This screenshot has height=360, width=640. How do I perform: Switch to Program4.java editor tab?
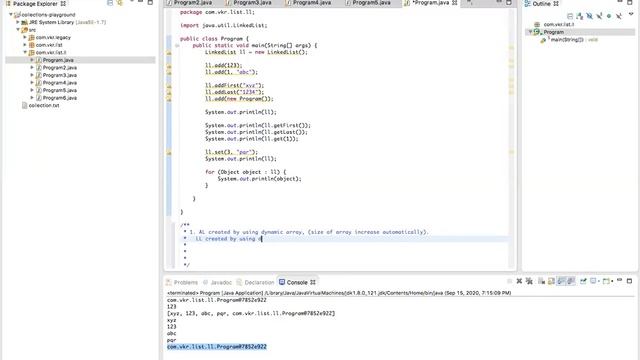311,3
